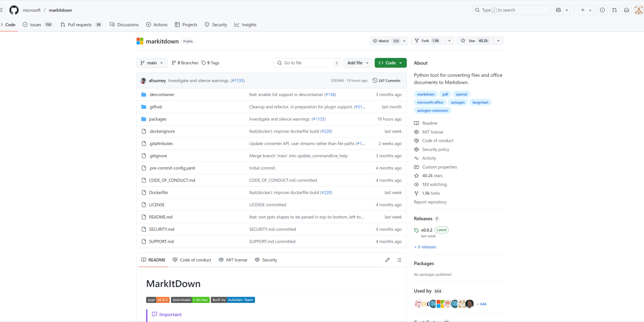Open pull requests icon in header
The width and height of the screenshot is (644, 322).
point(614,10)
